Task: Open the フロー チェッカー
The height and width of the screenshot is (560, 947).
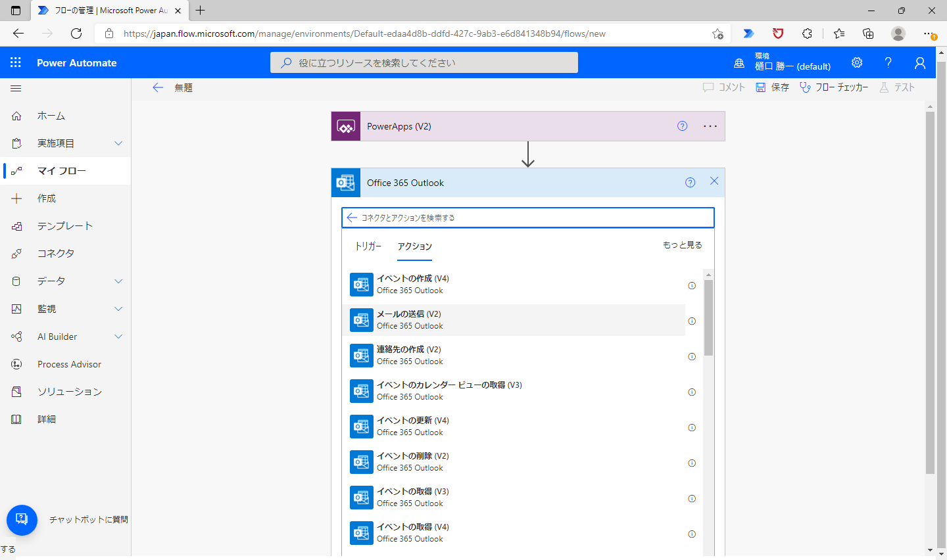Action: point(834,87)
